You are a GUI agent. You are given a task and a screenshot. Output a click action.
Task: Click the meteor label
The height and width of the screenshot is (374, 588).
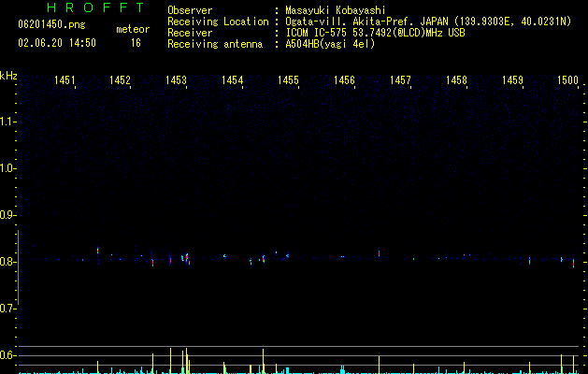coord(133,29)
